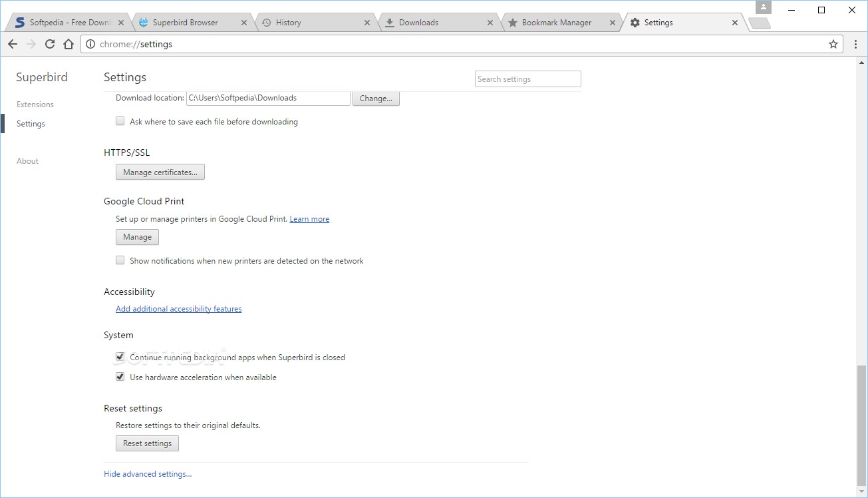Screen dimensions: 868x498
Task: Select Settings in the sidebar
Action: click(31, 124)
